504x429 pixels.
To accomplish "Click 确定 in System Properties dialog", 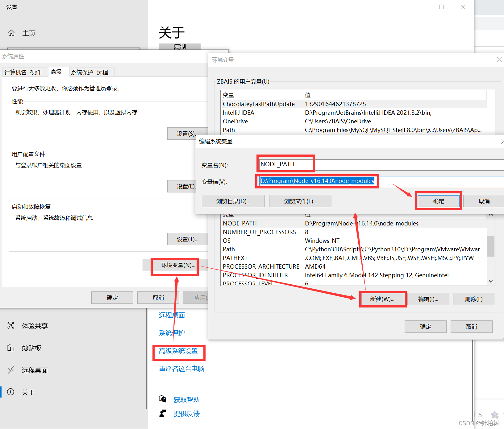I will pos(112,298).
